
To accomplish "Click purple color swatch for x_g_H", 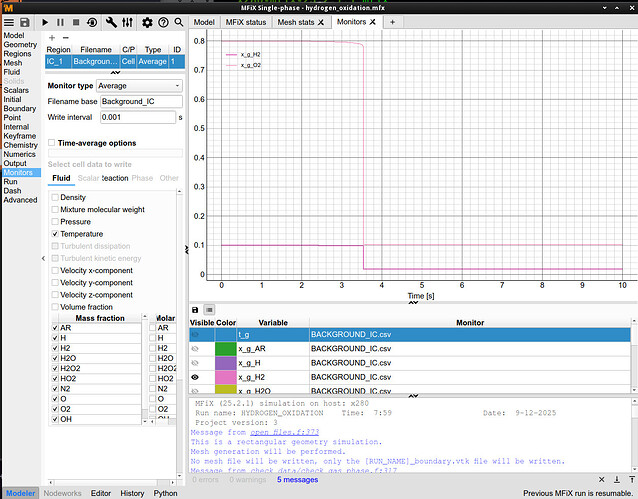I will click(225, 363).
